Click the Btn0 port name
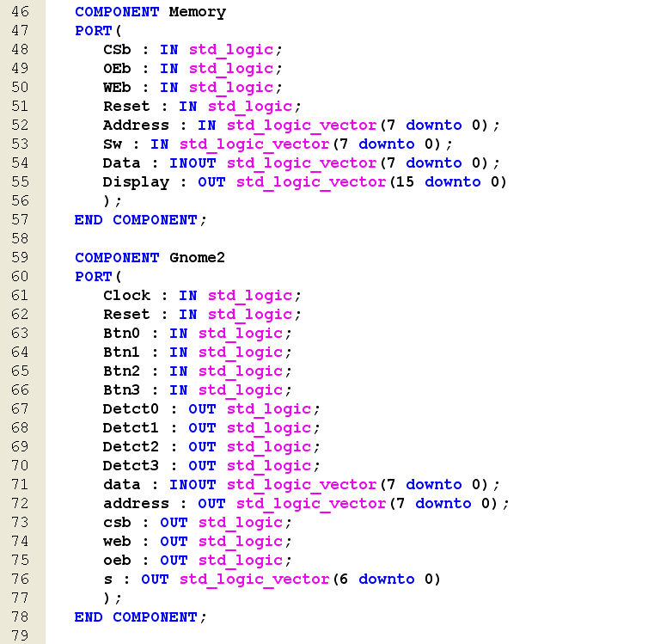The image size is (648, 644). click(121, 333)
